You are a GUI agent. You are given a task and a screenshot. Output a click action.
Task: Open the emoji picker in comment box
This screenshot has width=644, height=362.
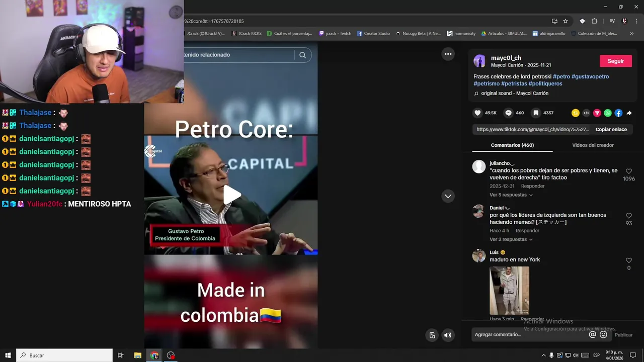click(603, 334)
